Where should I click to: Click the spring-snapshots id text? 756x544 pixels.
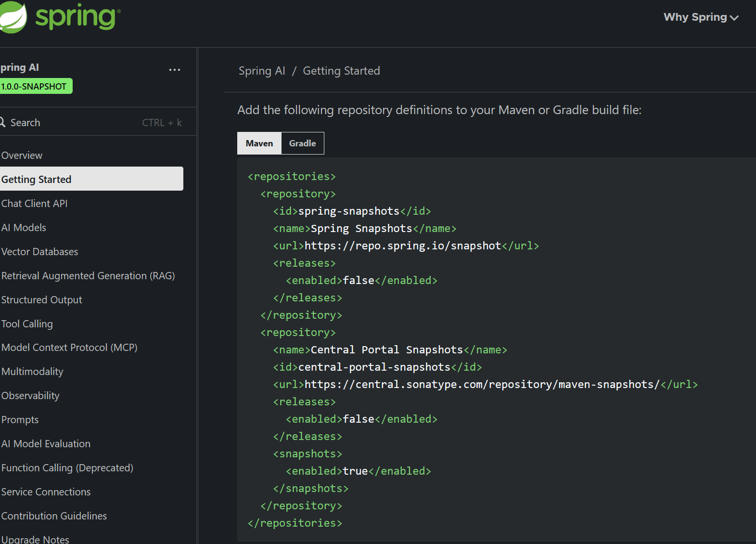[349, 211]
